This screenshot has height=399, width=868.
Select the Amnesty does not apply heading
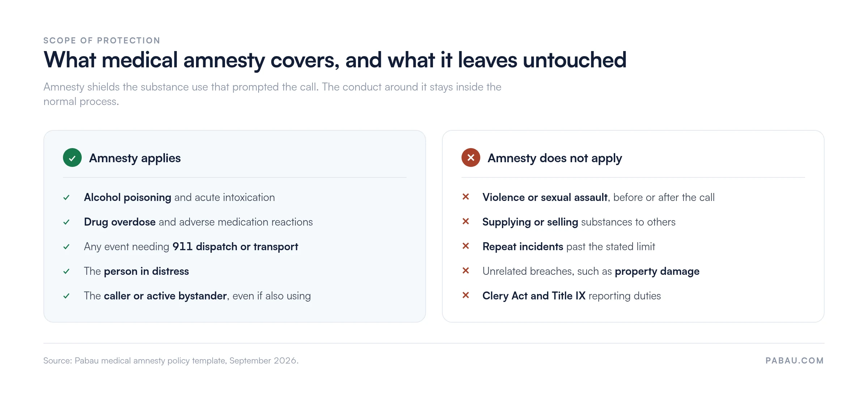pos(555,158)
